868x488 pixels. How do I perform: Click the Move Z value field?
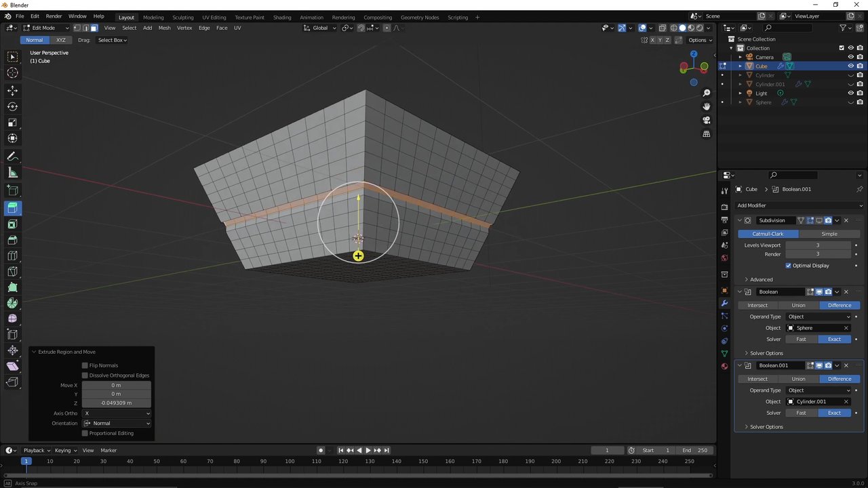pyautogui.click(x=117, y=403)
